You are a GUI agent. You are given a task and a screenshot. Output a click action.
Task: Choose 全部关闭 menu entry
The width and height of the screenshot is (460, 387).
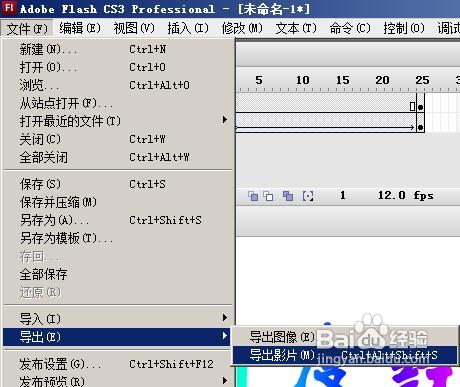click(x=117, y=157)
